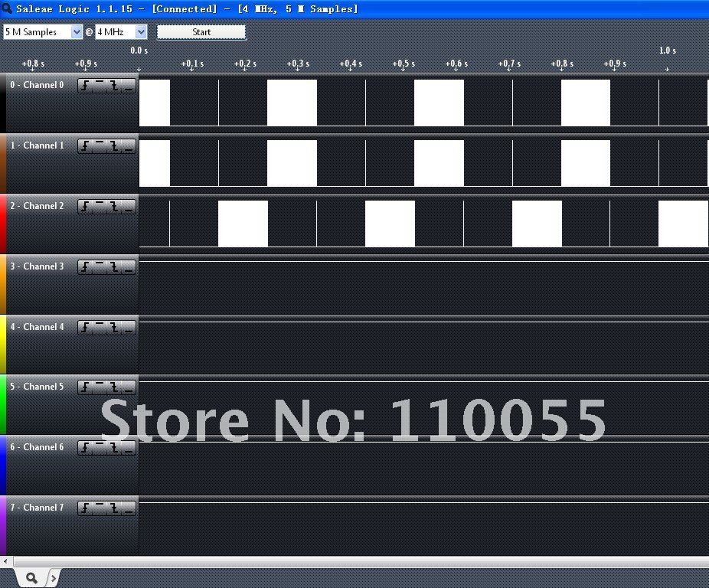709x588 pixels.
Task: Set low level trigger on Channel 5
Action: (129, 387)
